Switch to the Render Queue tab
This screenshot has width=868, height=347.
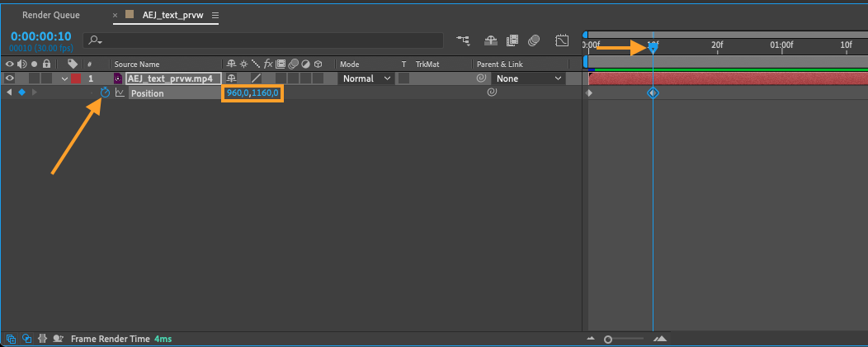click(51, 15)
